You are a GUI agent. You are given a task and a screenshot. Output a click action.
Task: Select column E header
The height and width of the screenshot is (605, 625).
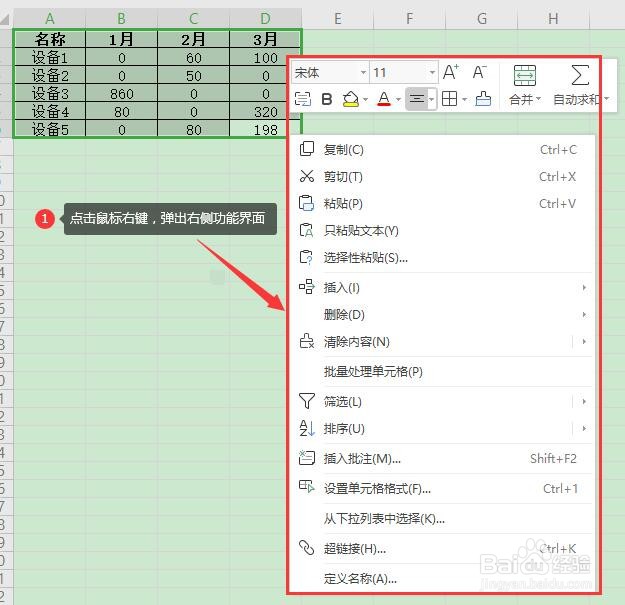click(x=338, y=18)
